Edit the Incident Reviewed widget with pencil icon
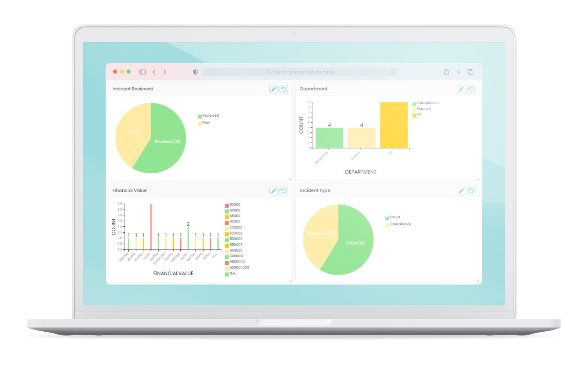 (x=274, y=89)
